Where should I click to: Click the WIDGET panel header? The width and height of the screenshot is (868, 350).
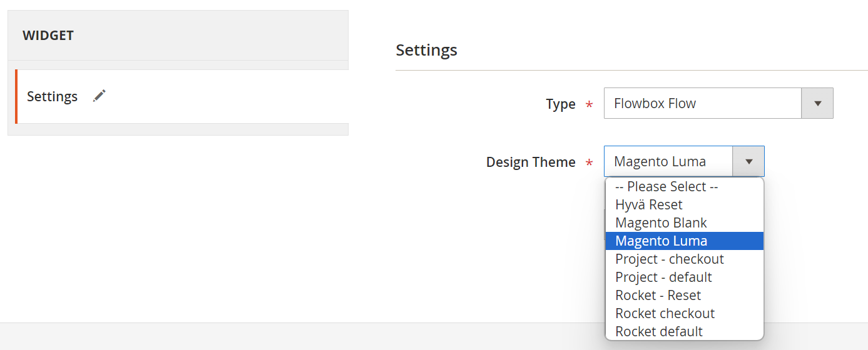(48, 36)
